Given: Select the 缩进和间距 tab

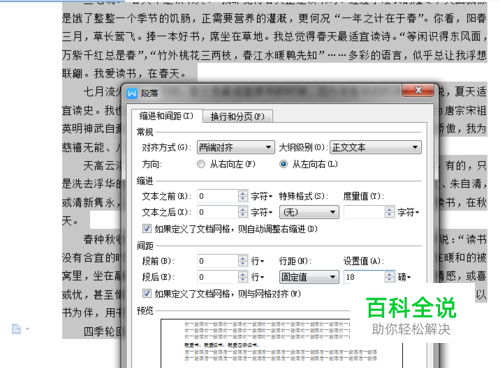Looking at the screenshot, I should [x=166, y=116].
